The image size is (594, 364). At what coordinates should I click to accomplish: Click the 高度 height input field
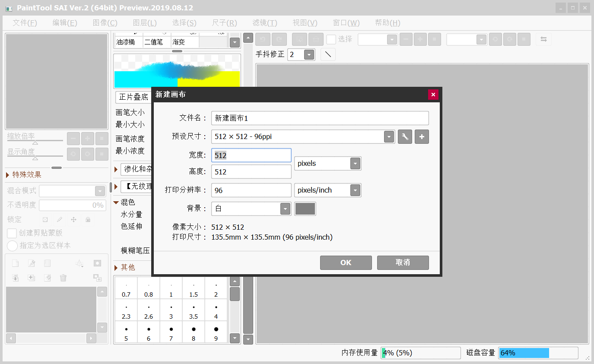click(x=251, y=172)
